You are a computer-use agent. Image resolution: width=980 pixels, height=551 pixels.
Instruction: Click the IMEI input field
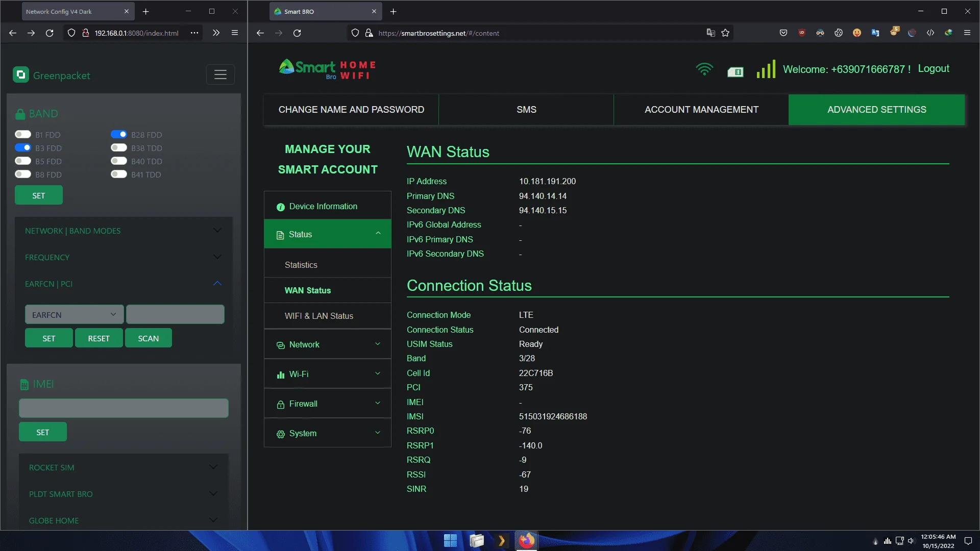tap(124, 408)
